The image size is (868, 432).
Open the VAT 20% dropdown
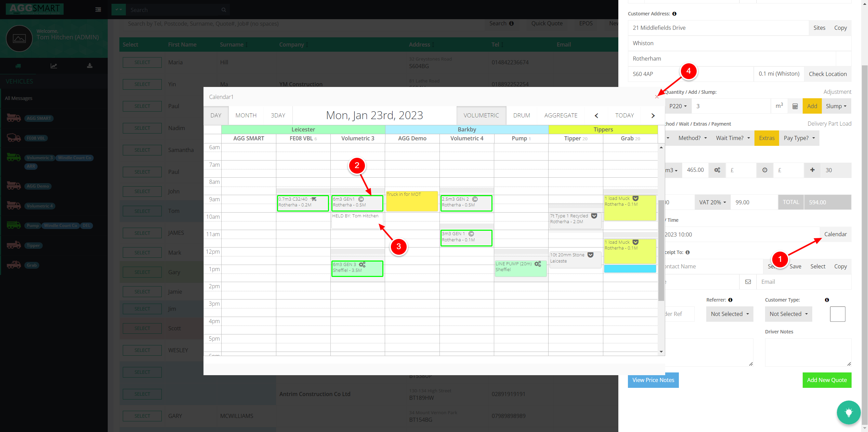pyautogui.click(x=712, y=202)
